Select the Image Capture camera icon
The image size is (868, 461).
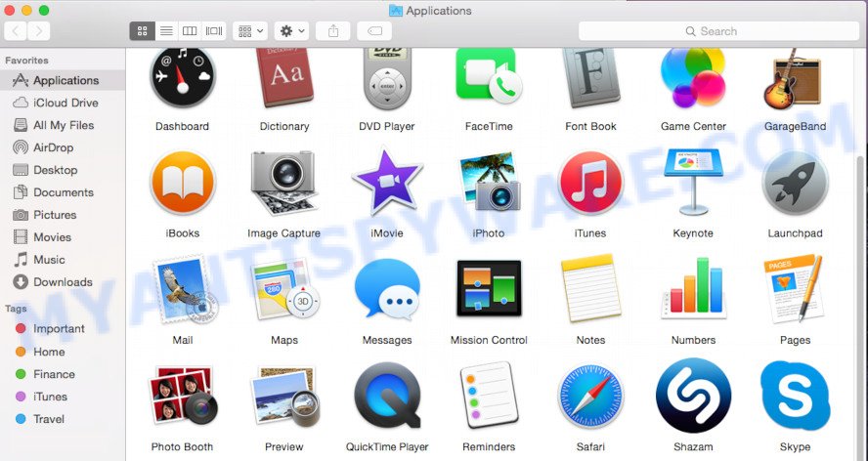(284, 184)
